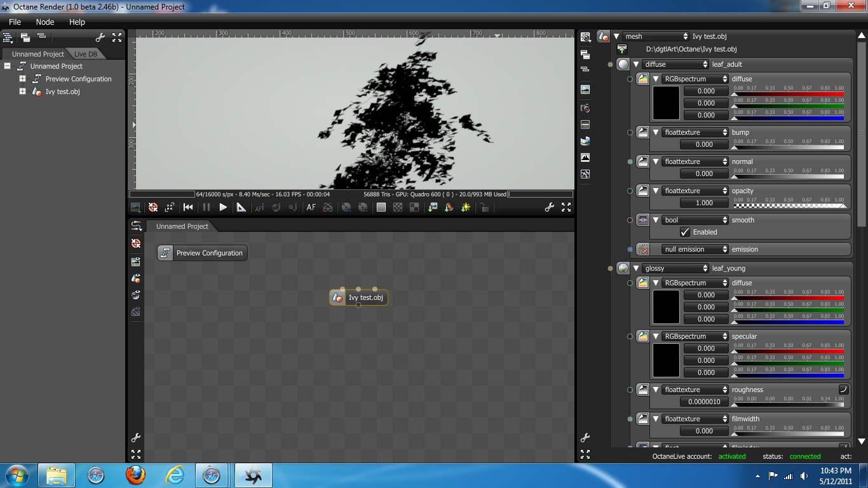The image size is (868, 488).
Task: Toggle the 3D stereo glasses icon
Action: pyautogui.click(x=328, y=207)
